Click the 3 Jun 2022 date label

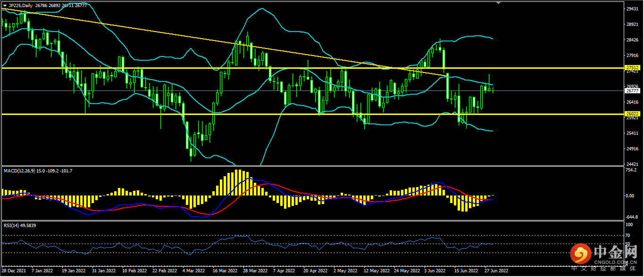pos(435,271)
